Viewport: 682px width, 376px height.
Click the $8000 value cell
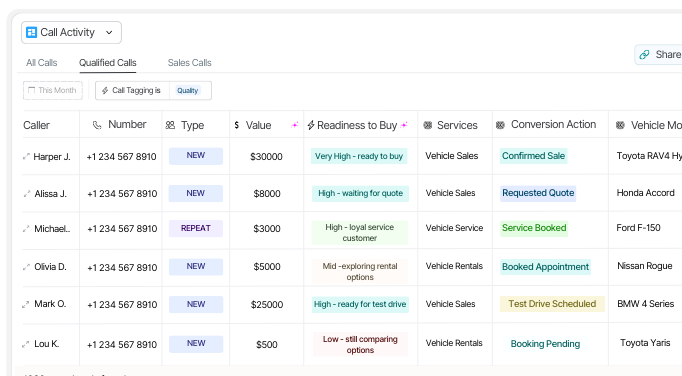coord(267,194)
